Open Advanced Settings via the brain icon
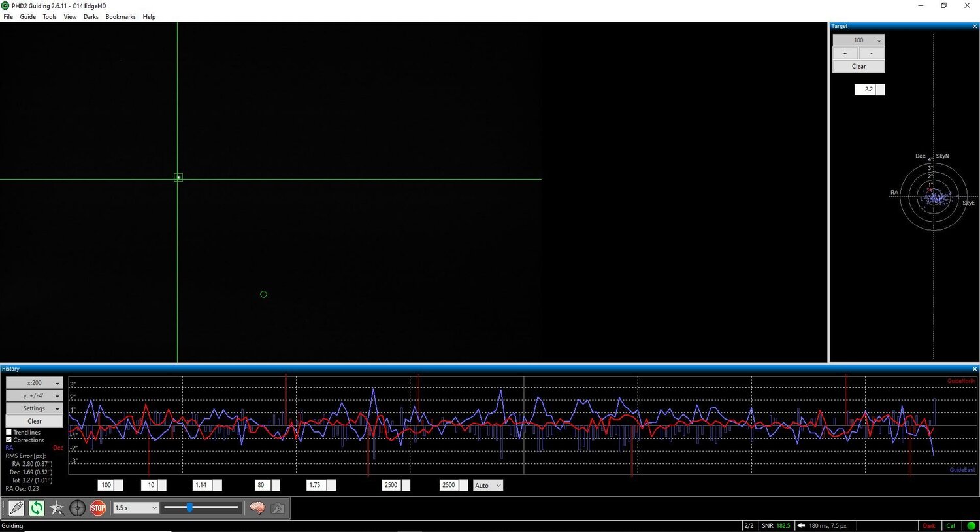The width and height of the screenshot is (980, 532). (257, 508)
